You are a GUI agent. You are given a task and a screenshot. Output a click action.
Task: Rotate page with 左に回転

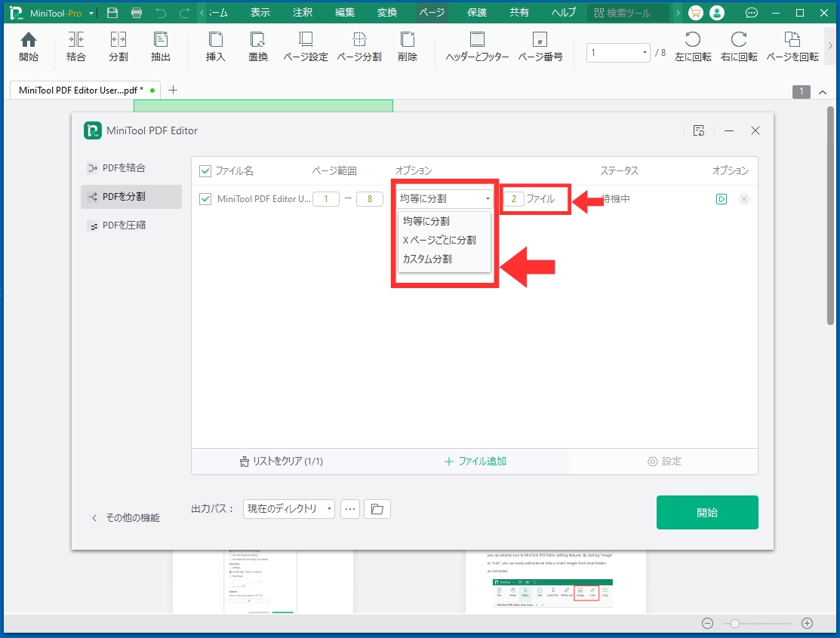[x=693, y=47]
